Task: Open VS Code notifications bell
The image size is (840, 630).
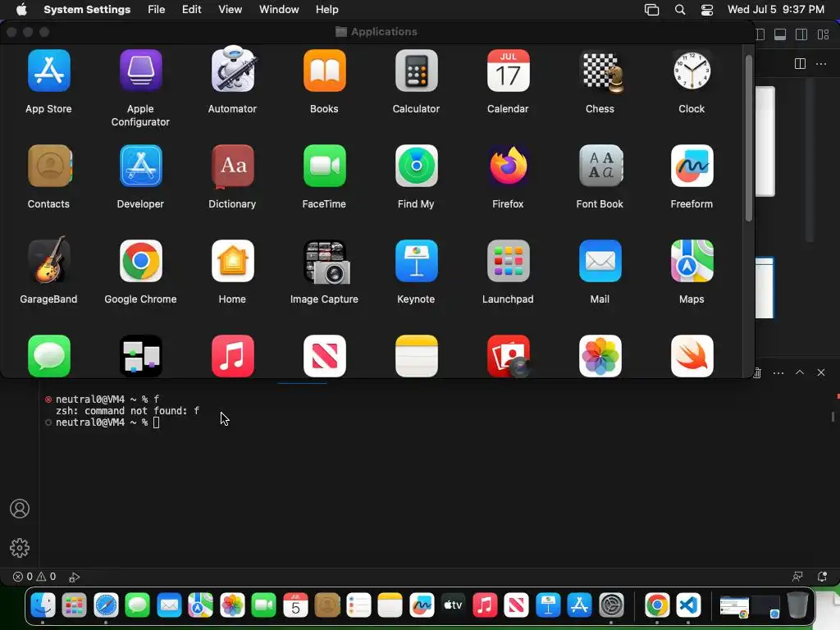Action: [x=822, y=577]
